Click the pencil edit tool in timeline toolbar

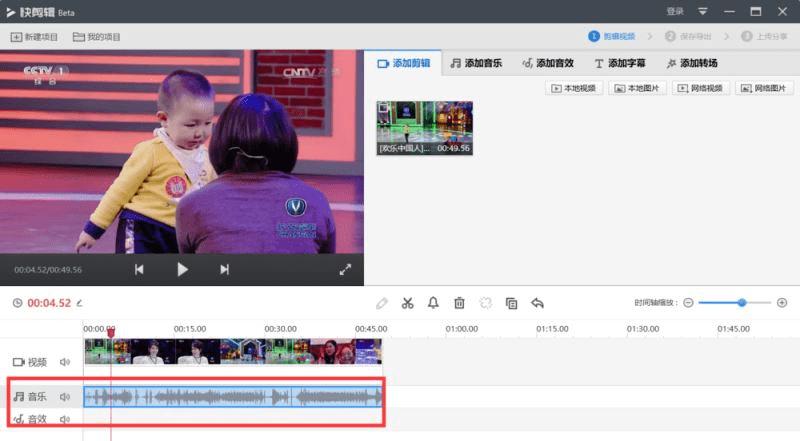click(x=382, y=303)
